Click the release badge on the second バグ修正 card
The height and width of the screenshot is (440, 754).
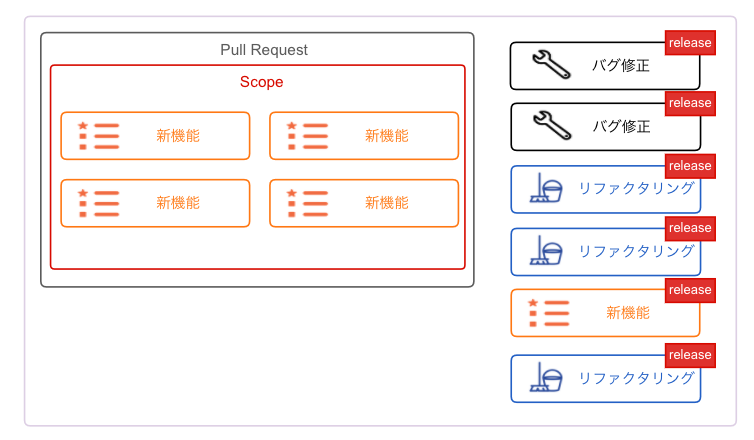690,103
